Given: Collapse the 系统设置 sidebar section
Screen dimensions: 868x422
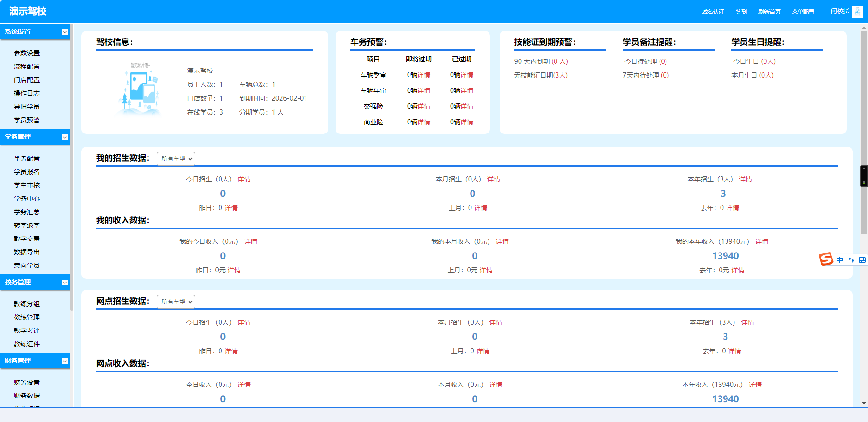Looking at the screenshot, I should click(64, 32).
